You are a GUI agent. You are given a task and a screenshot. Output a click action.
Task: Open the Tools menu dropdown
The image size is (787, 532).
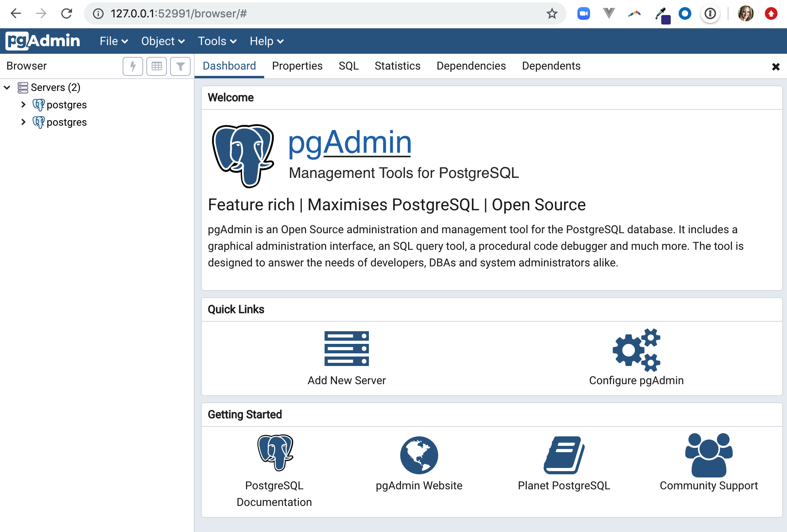click(x=217, y=41)
